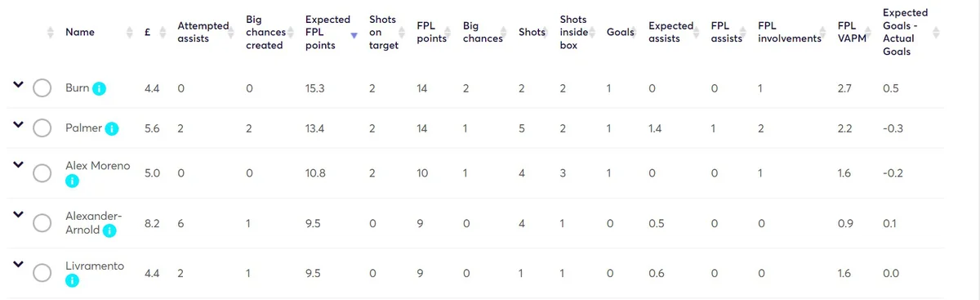Select the radio button for Palmer
The height and width of the screenshot is (300, 980).
42,128
